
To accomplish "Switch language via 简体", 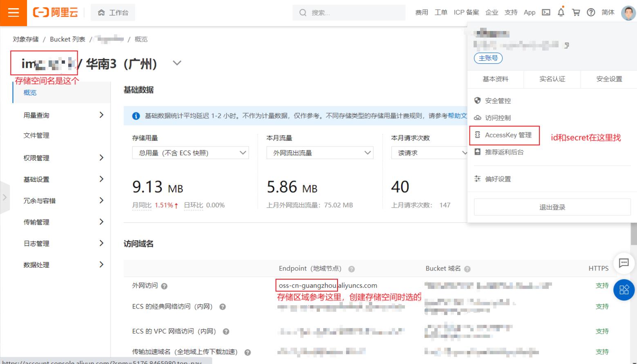I will (x=608, y=12).
